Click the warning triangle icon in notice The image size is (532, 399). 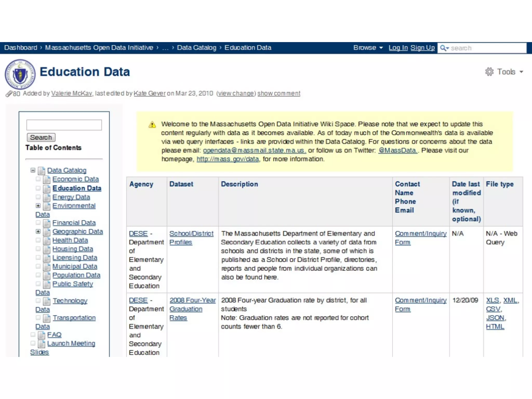point(152,125)
